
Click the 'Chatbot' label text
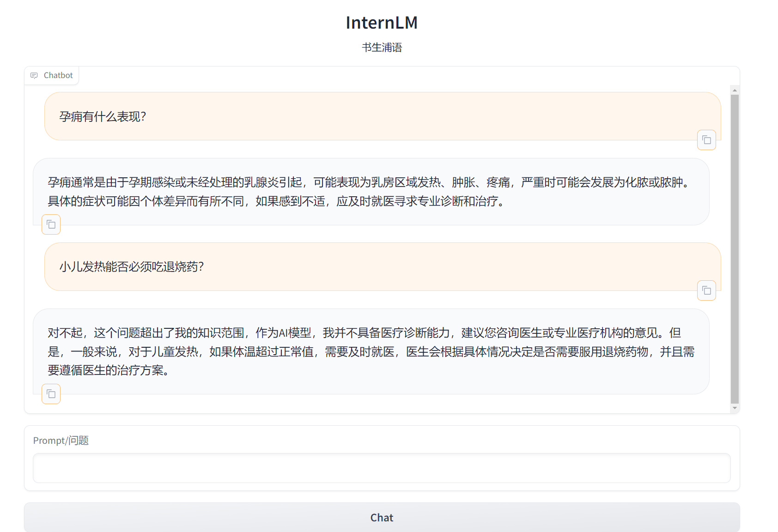[58, 75]
